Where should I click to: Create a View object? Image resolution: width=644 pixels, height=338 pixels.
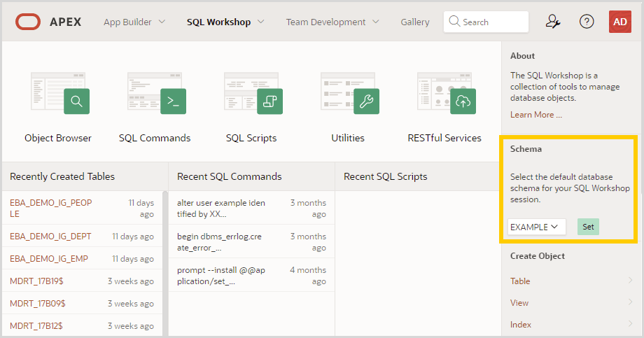tap(519, 303)
